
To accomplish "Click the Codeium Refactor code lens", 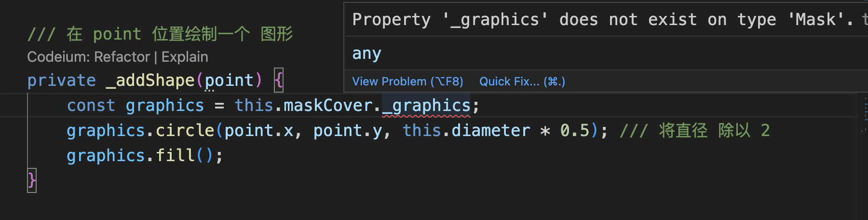I will click(x=122, y=57).
